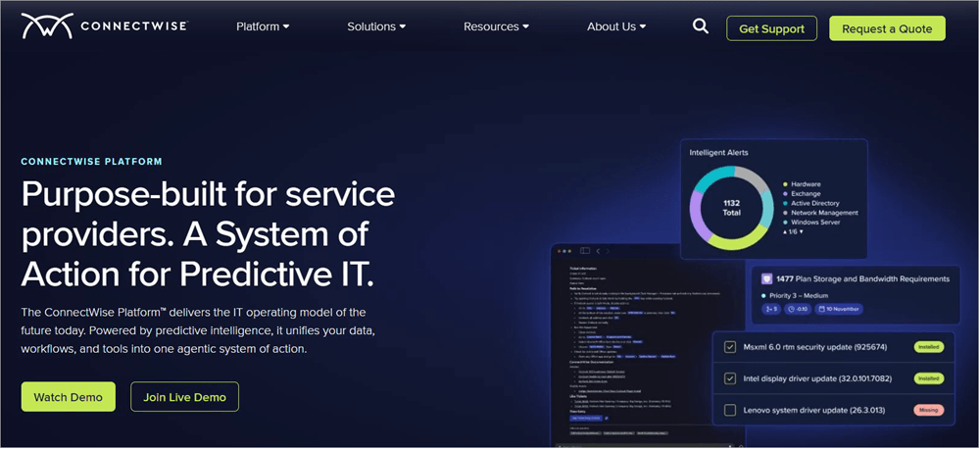Click the shield icon on ticket 1477

tap(767, 278)
